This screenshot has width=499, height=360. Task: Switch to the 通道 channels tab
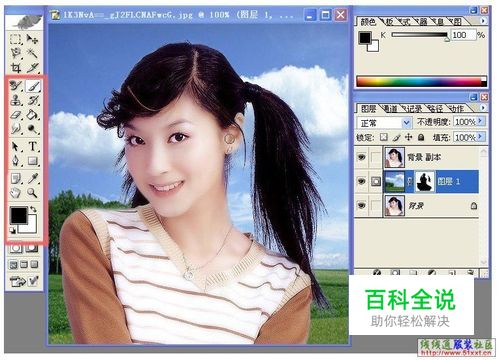tap(389, 109)
